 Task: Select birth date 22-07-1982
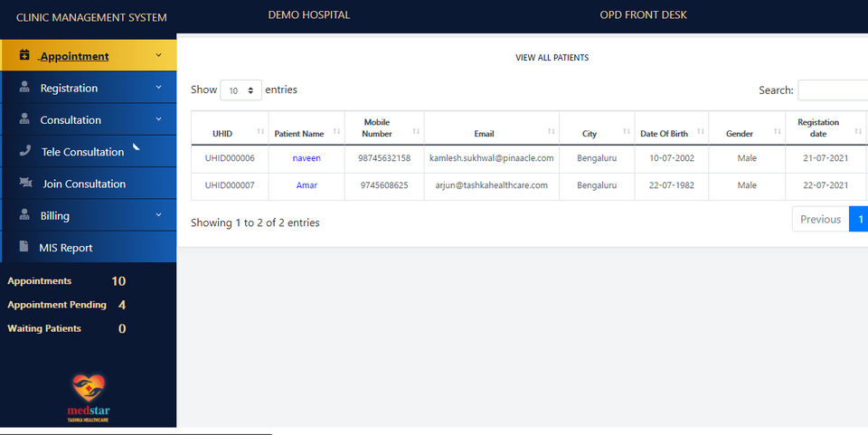click(x=672, y=185)
